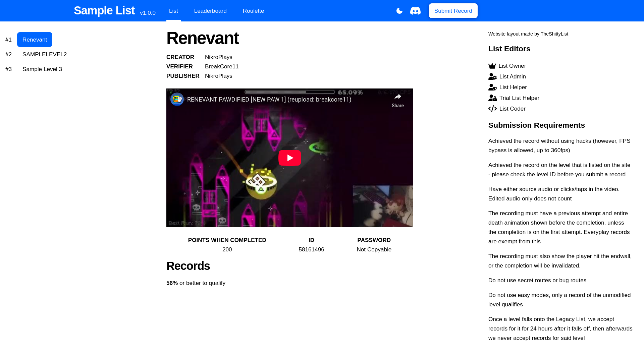The height and width of the screenshot is (362, 644).
Task: Click the publisher name NikroPlays
Action: coord(219,76)
